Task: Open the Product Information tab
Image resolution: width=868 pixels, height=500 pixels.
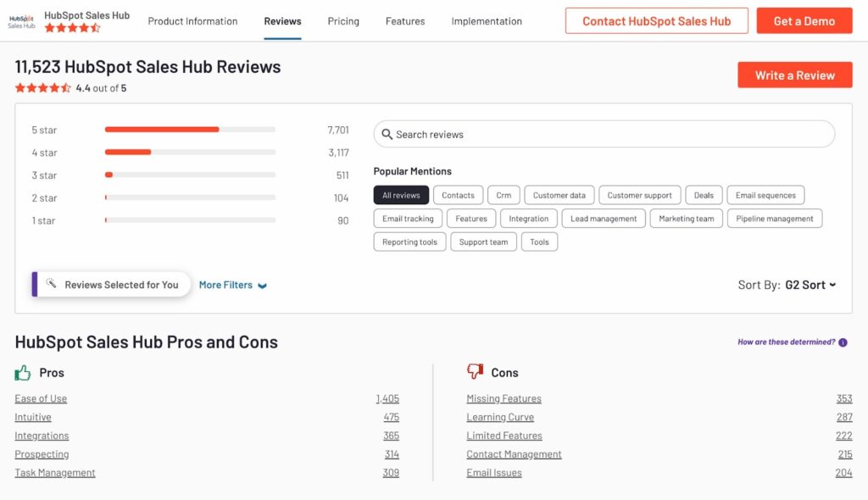Action: pos(192,21)
